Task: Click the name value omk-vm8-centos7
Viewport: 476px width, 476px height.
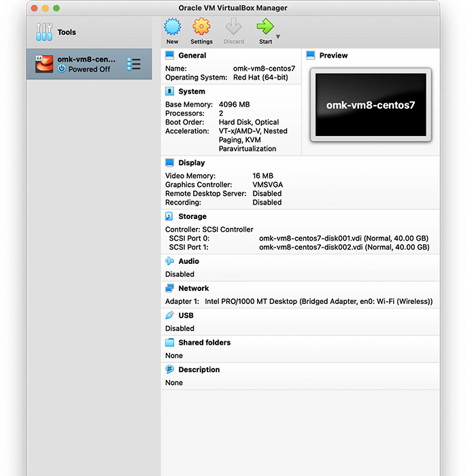Action: click(x=264, y=69)
